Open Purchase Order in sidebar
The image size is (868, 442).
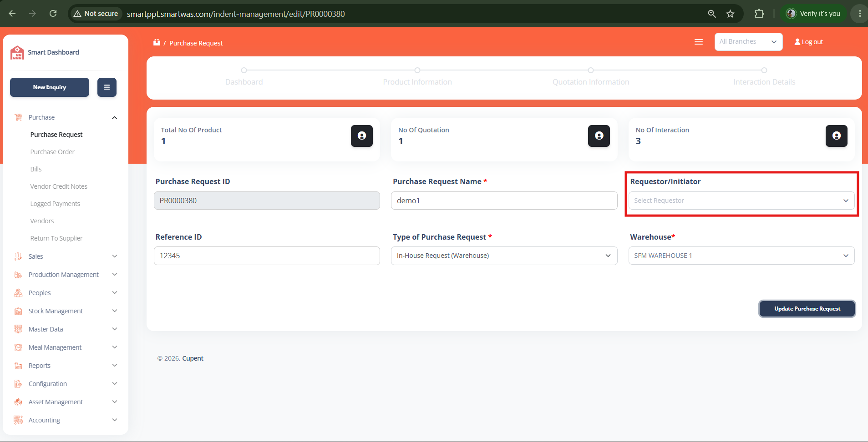click(52, 152)
